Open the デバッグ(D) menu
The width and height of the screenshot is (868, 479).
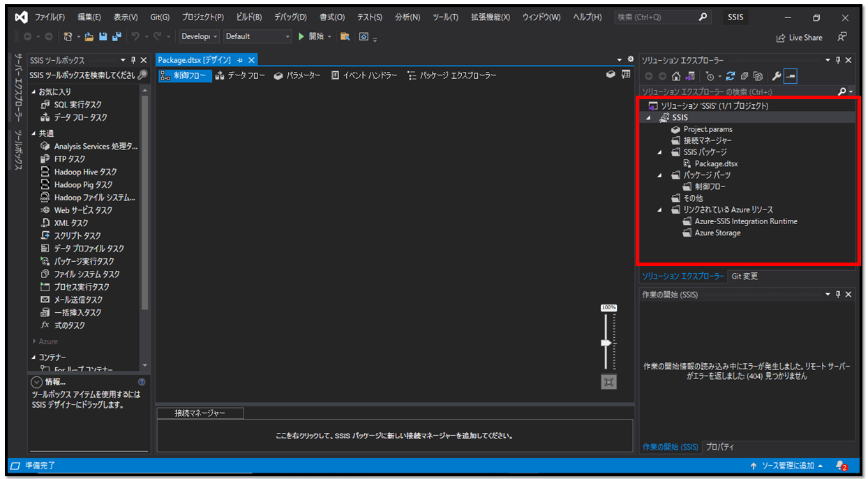(291, 17)
